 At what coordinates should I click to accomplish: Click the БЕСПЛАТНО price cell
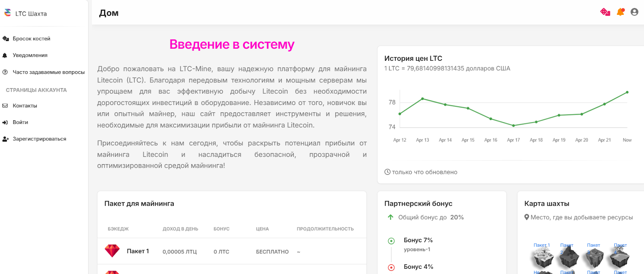[272, 252]
